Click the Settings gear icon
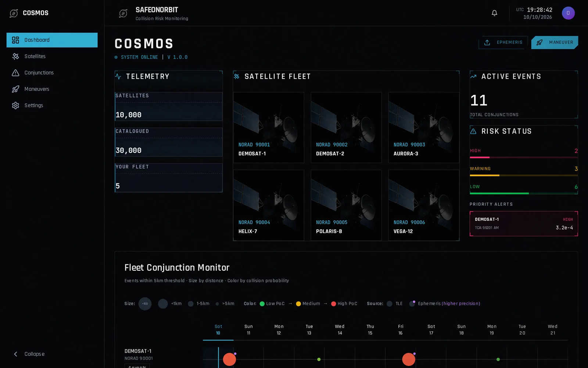The width and height of the screenshot is (588, 368). pos(15,106)
